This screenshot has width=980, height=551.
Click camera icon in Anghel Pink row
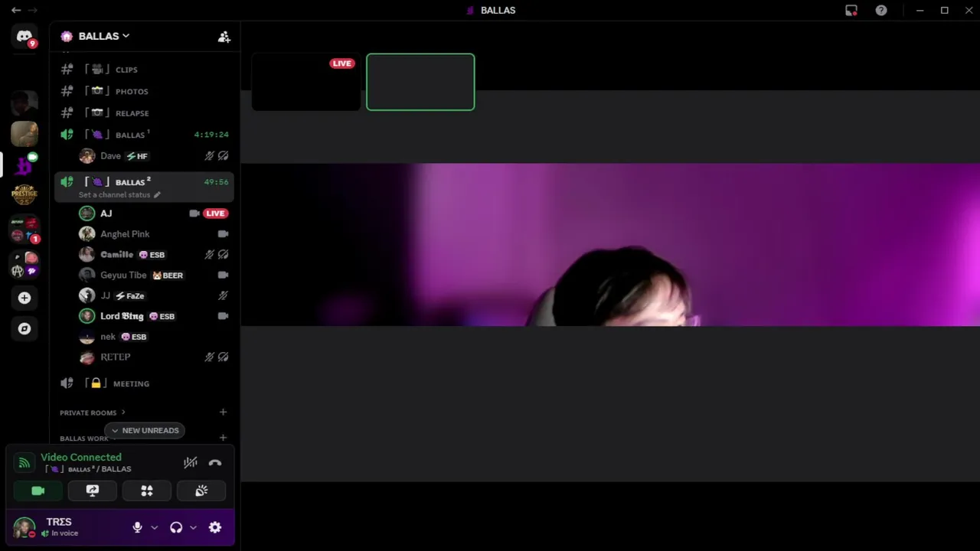(223, 234)
